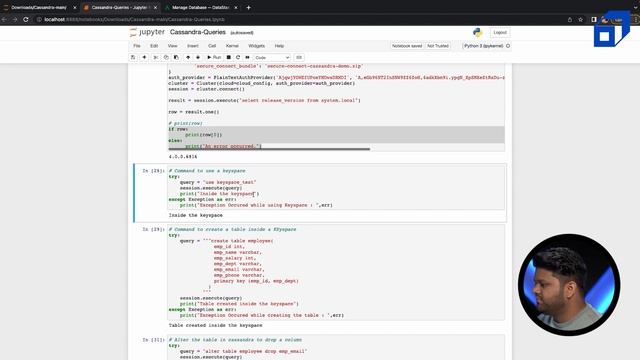
Task: Move the selected cell down
Action: click(x=198, y=58)
